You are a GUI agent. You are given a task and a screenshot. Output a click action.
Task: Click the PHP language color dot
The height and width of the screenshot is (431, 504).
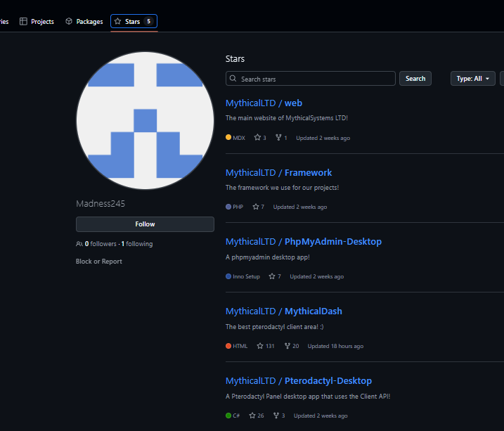228,207
